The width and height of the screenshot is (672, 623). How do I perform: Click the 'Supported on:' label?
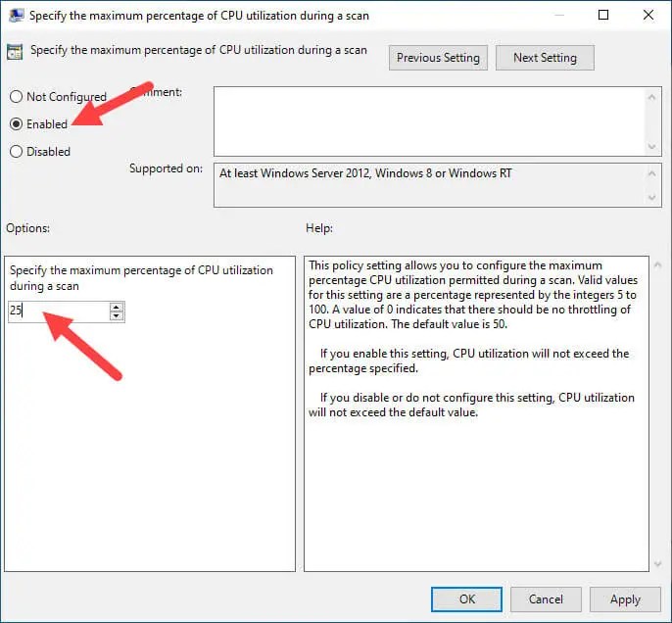[x=167, y=168]
